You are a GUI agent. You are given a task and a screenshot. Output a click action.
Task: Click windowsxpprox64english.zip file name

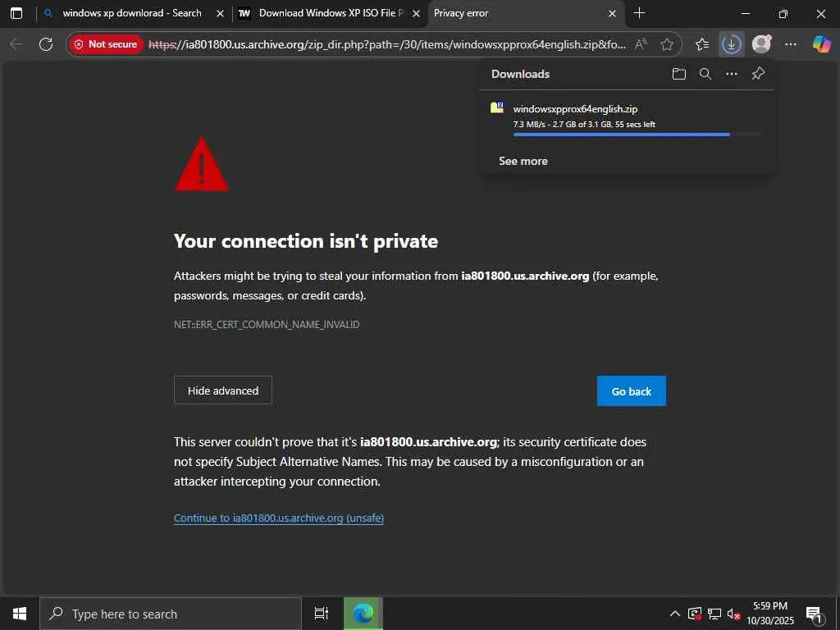pos(575,109)
